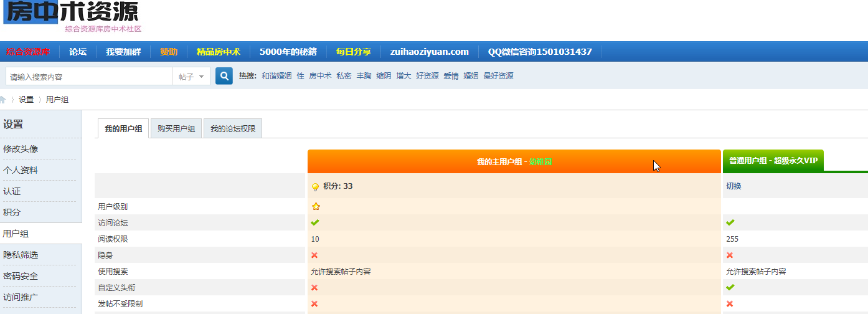Open the zuihaoziyuan.com navigation link
The height and width of the screenshot is (314, 868).
pyautogui.click(x=430, y=52)
